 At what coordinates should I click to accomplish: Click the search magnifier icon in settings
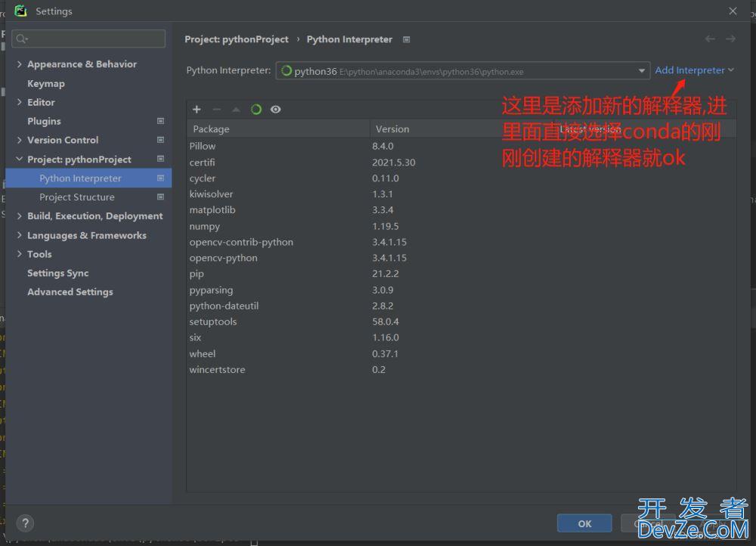(21, 39)
